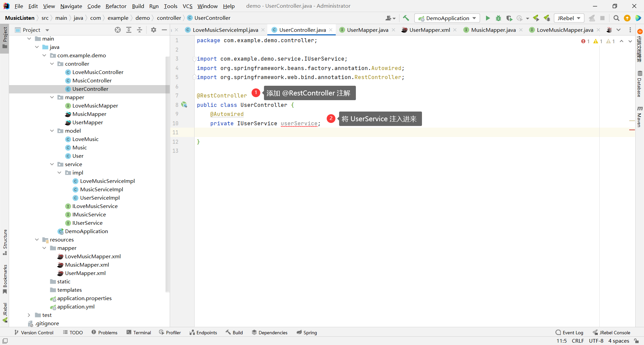The height and width of the screenshot is (345, 644).
Task: Toggle the Database tool window
Action: point(639,84)
